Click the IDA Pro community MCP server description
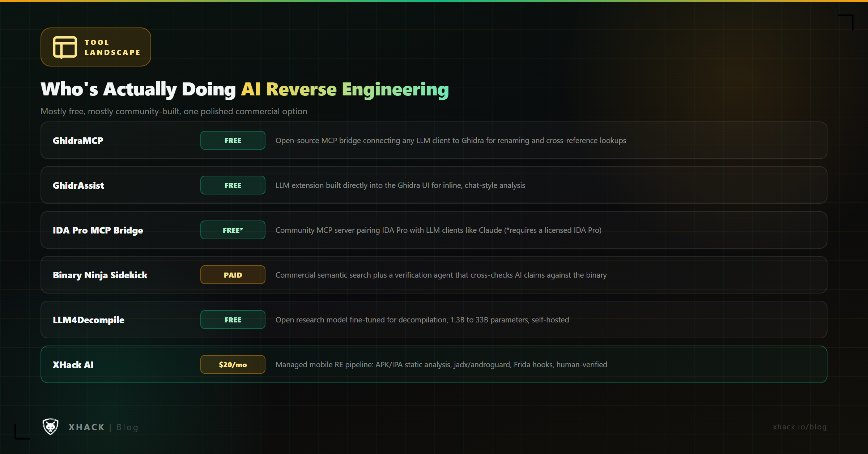Screen dimensions: 868x454 (x=438, y=230)
